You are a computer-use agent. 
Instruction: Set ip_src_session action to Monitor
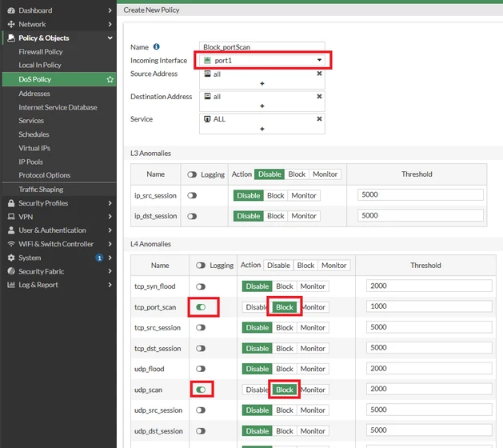pyautogui.click(x=304, y=195)
